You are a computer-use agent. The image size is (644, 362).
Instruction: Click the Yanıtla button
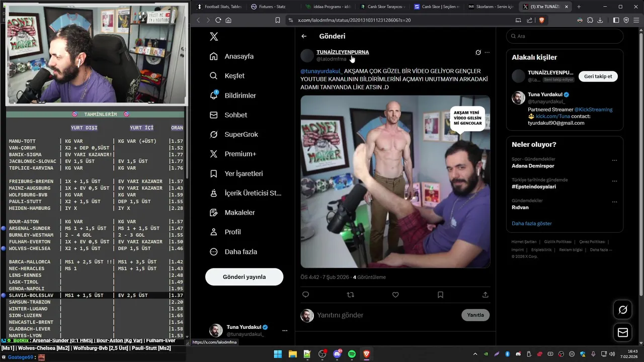point(475,315)
